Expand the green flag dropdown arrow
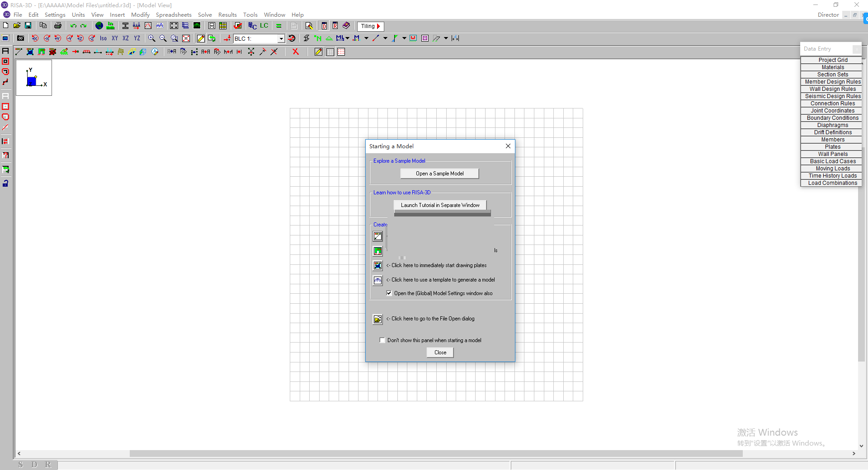This screenshot has width=868, height=470. pos(404,38)
